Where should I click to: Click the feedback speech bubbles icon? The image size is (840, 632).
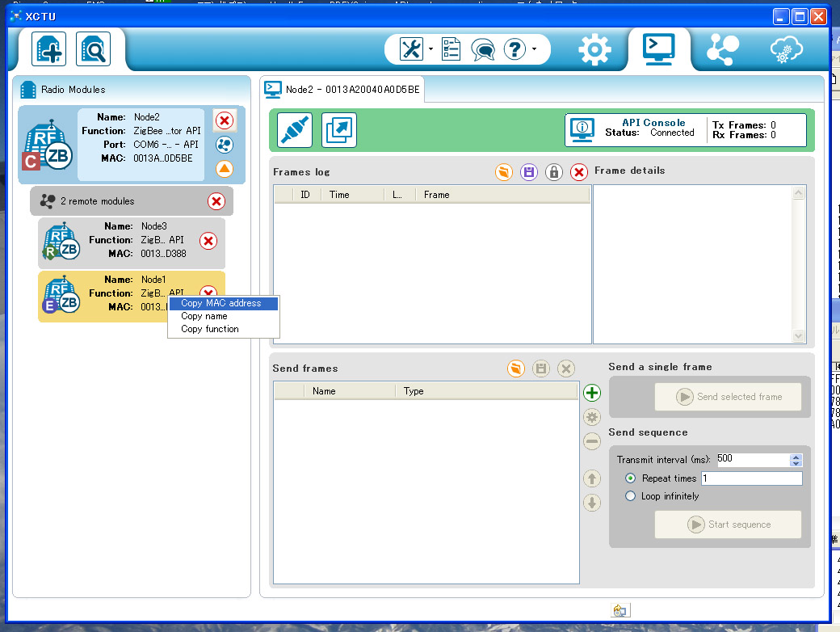click(483, 50)
